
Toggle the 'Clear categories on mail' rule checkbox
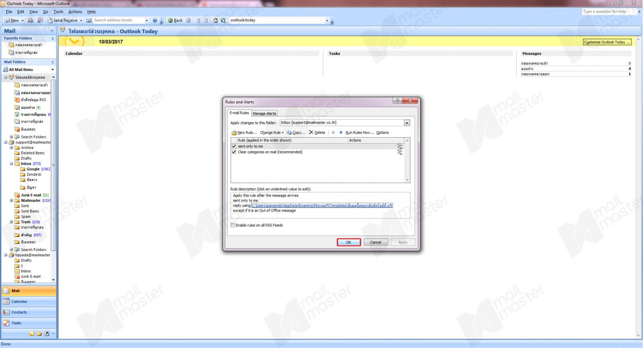point(234,152)
